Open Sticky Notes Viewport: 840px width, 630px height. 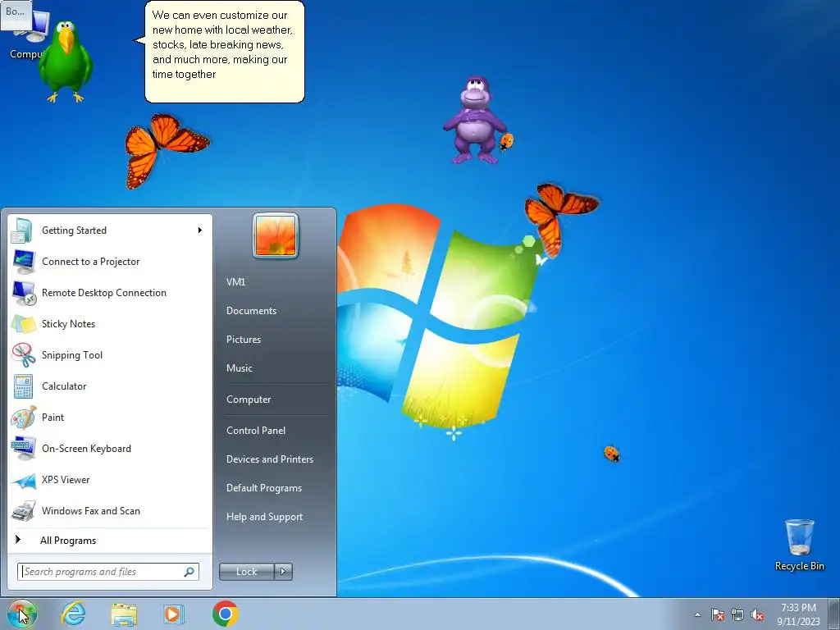[x=110, y=323]
